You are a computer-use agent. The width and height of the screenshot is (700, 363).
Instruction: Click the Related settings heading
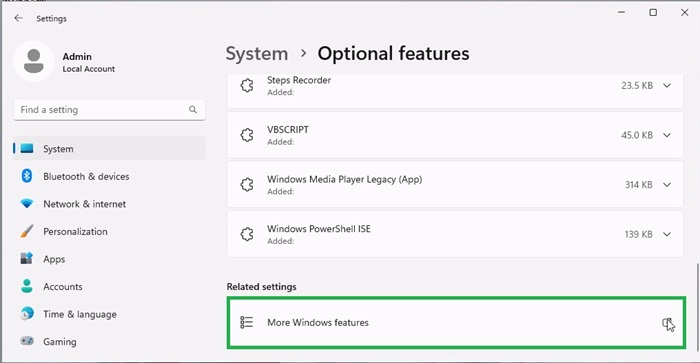[262, 287]
